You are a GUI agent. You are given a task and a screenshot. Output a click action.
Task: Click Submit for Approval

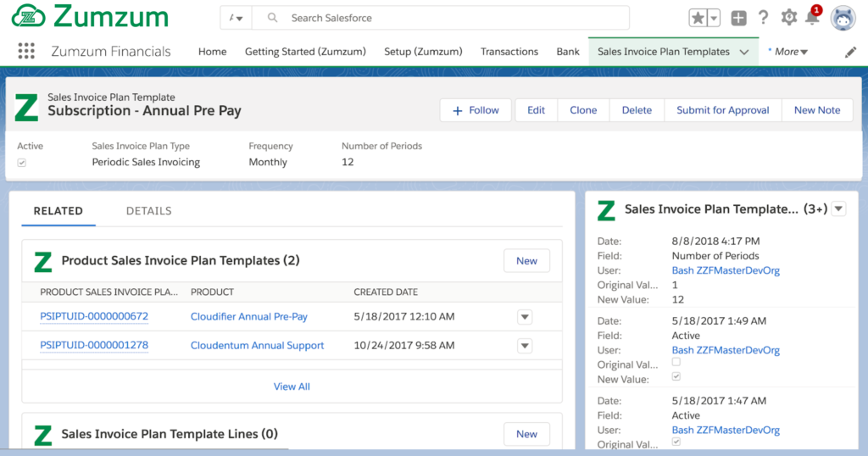[x=722, y=110]
